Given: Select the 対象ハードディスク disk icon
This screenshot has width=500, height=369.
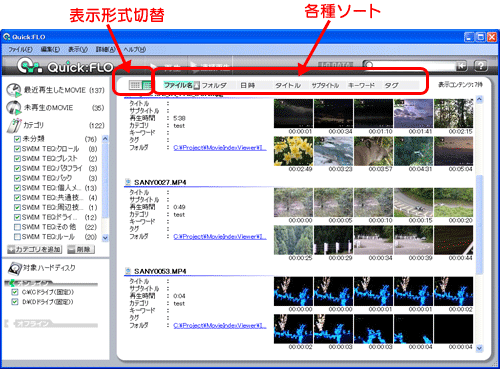Looking at the screenshot, I should click(14, 268).
